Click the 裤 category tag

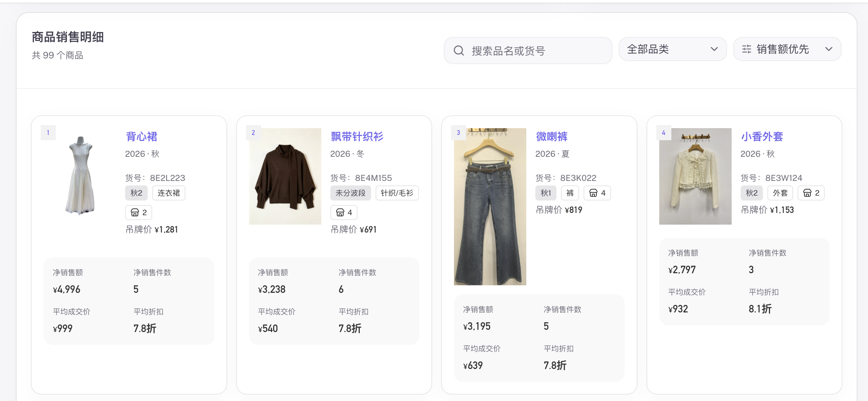[x=570, y=193]
